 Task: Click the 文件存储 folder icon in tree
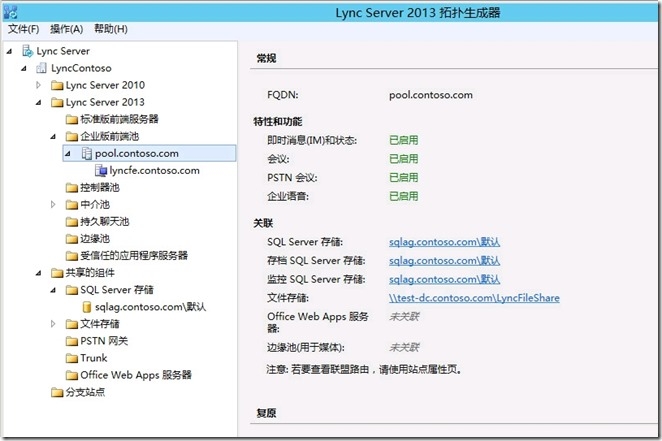(71, 324)
